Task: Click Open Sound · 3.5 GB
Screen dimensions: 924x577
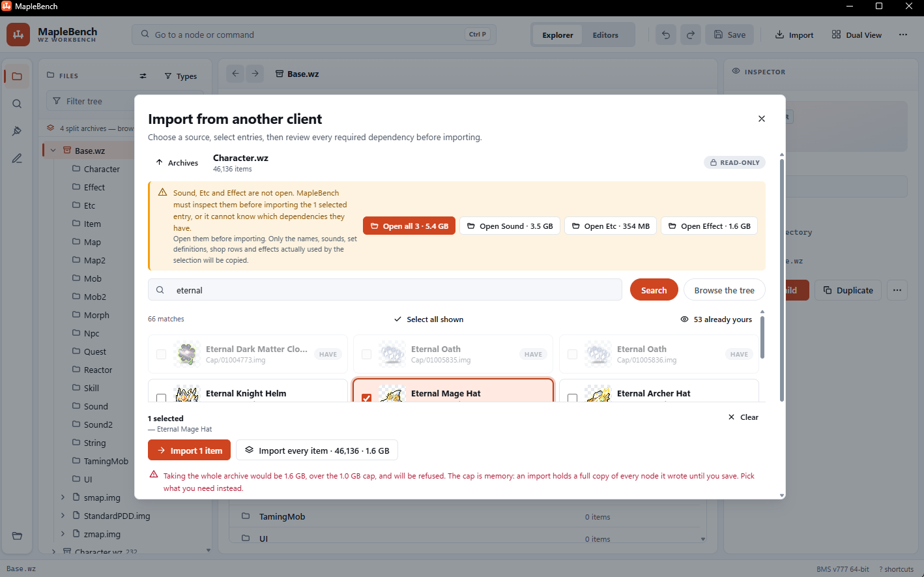Action: coord(510,226)
